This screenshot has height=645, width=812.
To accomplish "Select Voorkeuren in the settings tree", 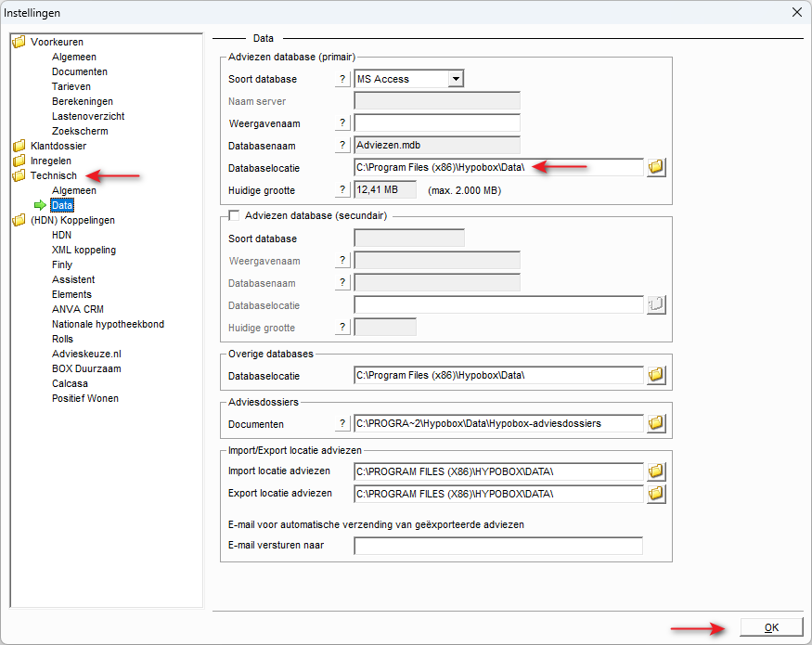I will pos(57,42).
